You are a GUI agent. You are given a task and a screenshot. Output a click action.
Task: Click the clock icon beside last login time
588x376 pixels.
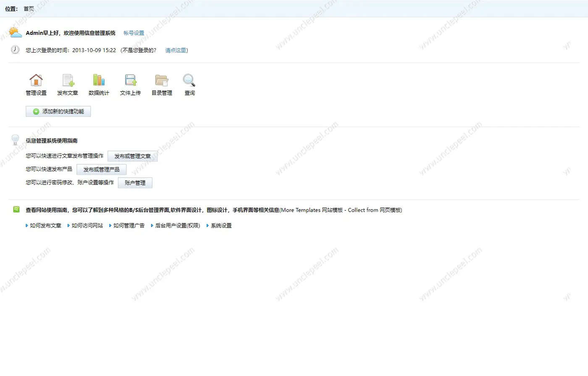[15, 50]
